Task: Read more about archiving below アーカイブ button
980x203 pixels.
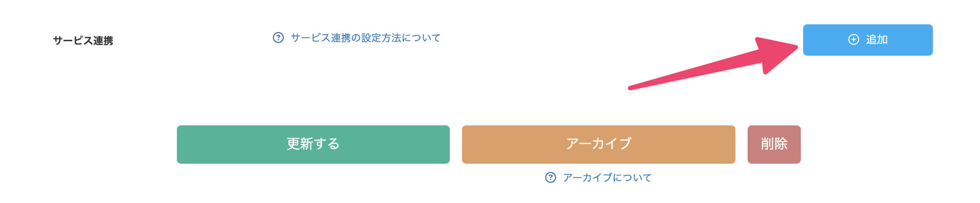Action: (x=607, y=177)
